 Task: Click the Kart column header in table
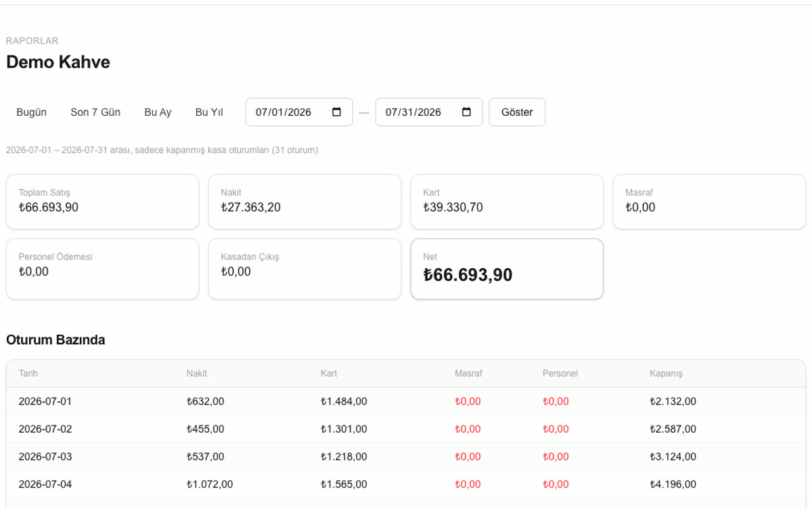(329, 374)
